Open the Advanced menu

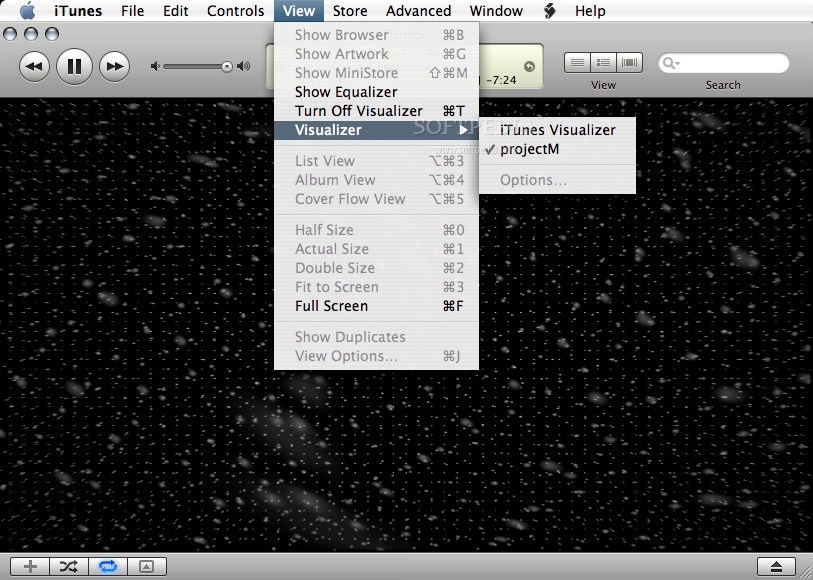[417, 10]
